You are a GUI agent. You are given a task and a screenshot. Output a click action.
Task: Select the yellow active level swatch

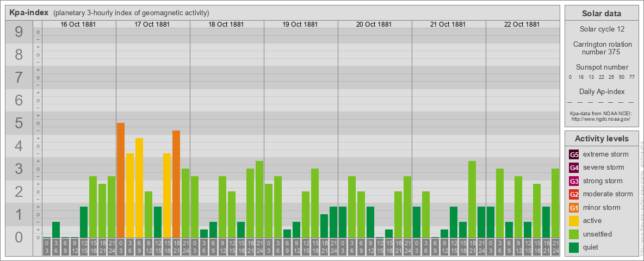pyautogui.click(x=574, y=221)
